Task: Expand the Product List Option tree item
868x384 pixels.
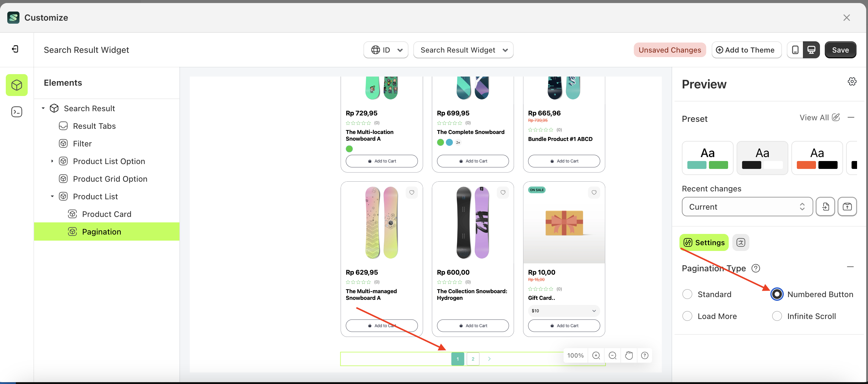Action: click(x=52, y=161)
